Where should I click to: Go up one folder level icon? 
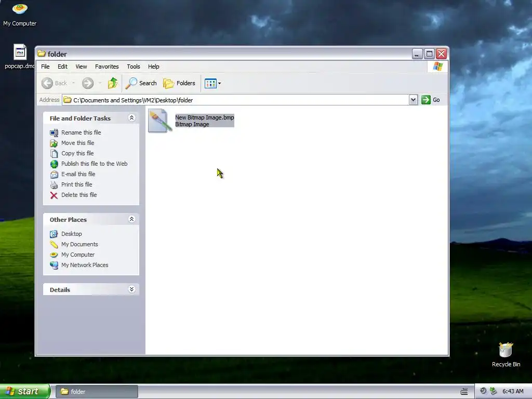[x=113, y=83]
